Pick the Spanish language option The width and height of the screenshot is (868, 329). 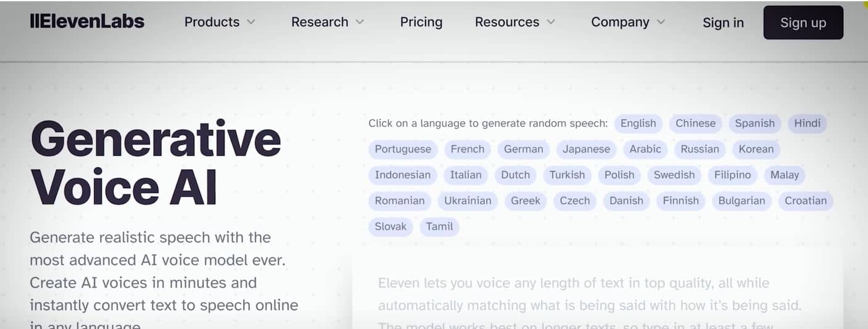click(754, 123)
